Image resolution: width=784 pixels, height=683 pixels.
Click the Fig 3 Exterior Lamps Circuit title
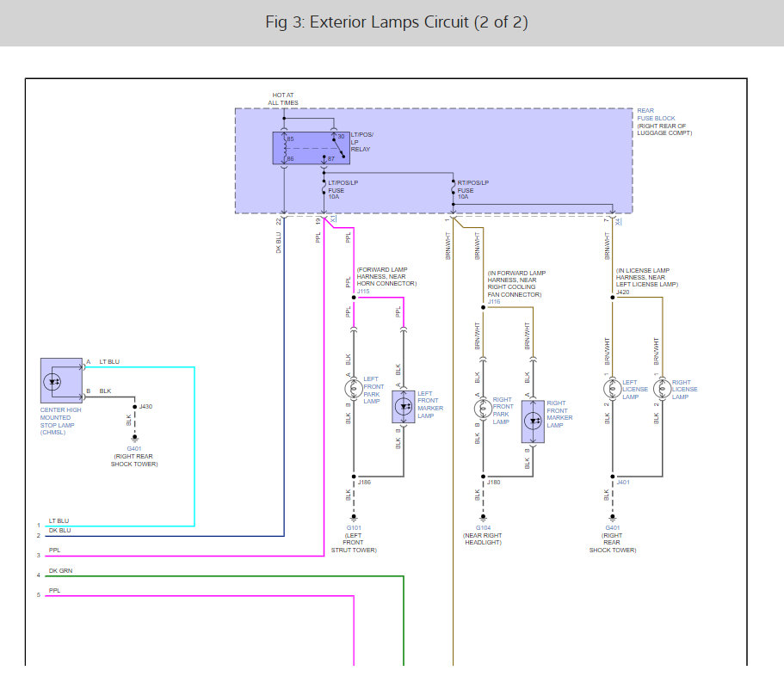tap(397, 22)
